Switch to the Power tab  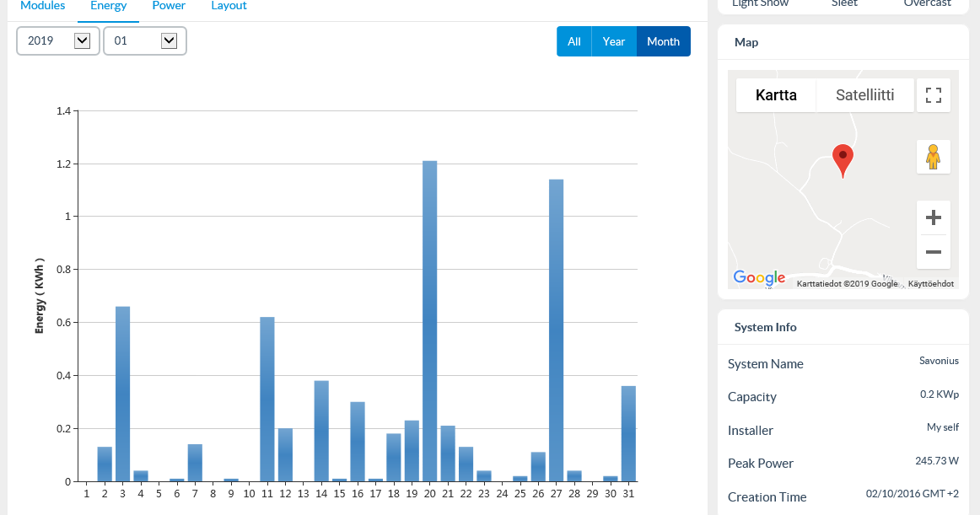(169, 6)
